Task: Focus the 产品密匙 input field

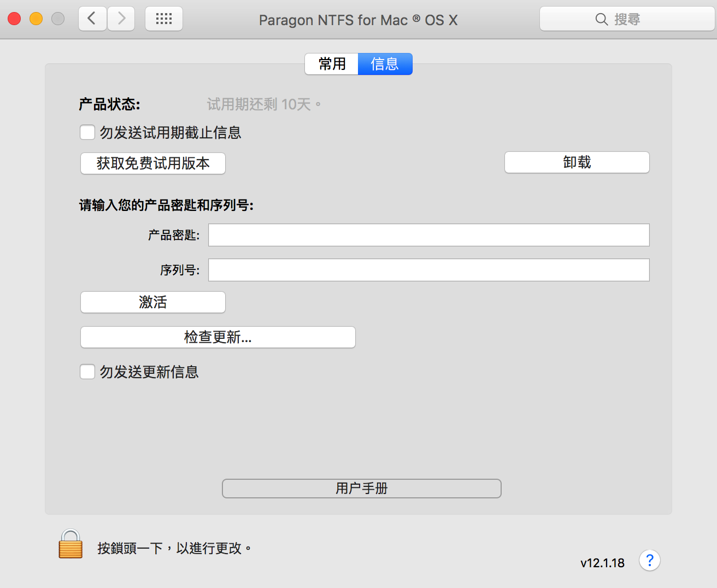Action: pos(429,235)
